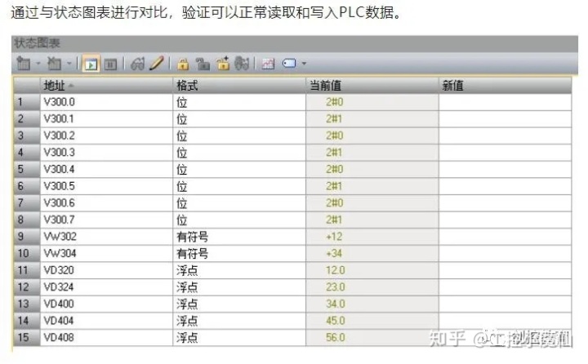Select row header number 1

(27, 102)
